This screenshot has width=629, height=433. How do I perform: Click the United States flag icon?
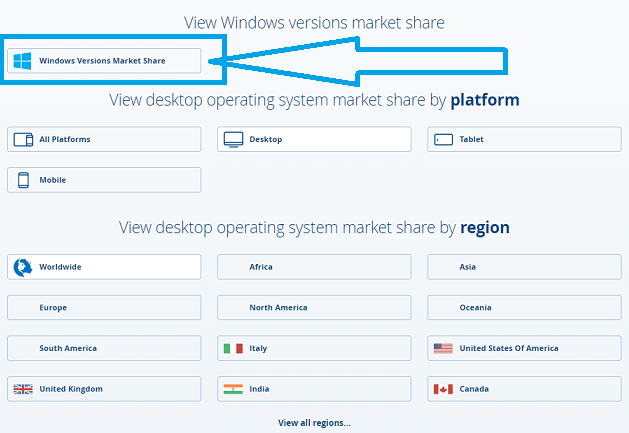click(x=443, y=348)
